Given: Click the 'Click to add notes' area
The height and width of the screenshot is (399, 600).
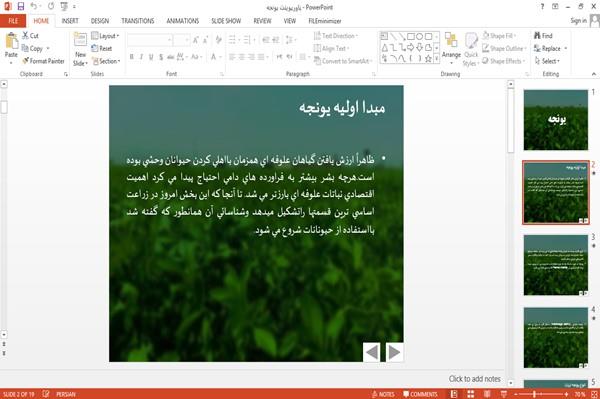Looking at the screenshot, I should coord(474,379).
